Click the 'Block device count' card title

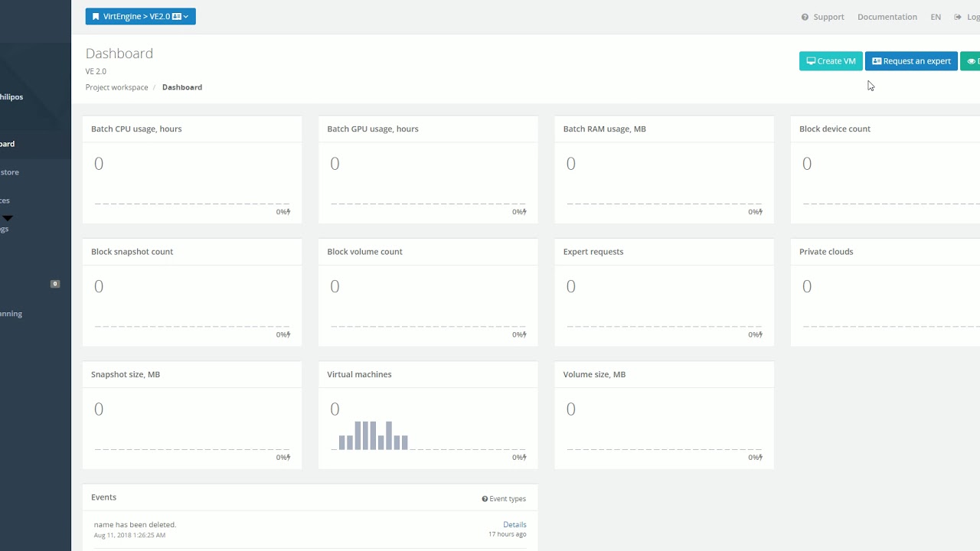pyautogui.click(x=835, y=129)
